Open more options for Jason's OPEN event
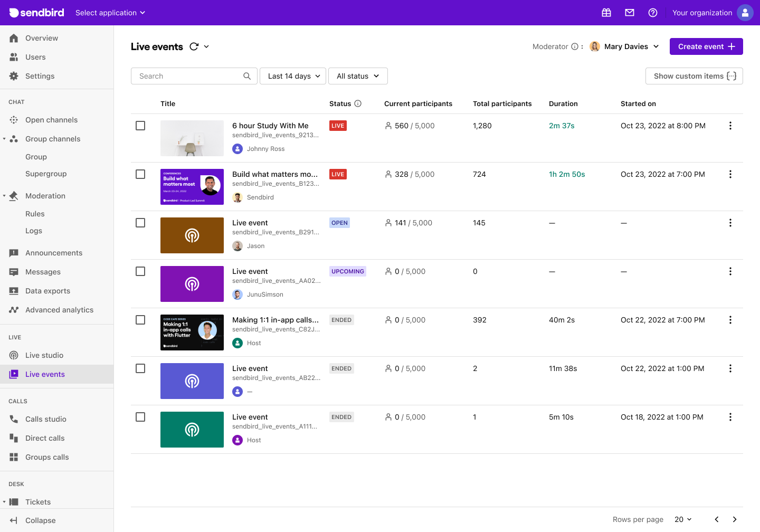Viewport: 760px width, 532px height. coord(730,223)
